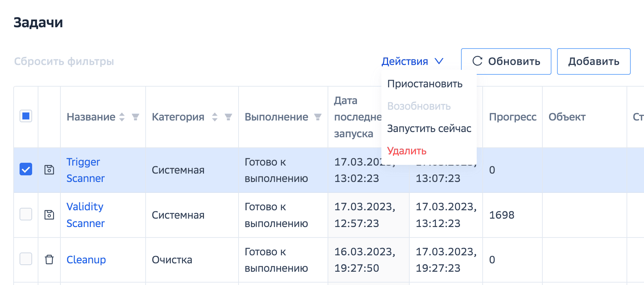Viewport: 644px width, 285px height.
Task: Sort by the Категория column arrows
Action: point(215,117)
